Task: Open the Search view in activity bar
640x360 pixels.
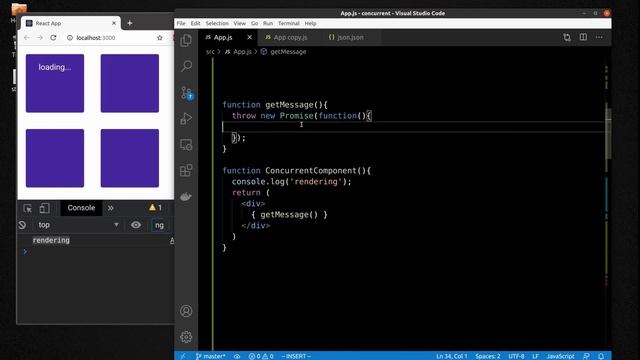Action: pos(186,66)
